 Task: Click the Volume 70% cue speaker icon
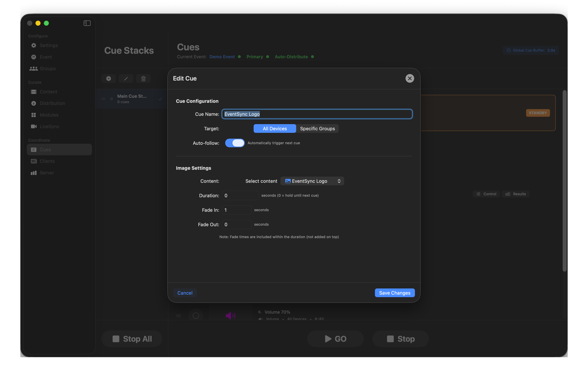point(230,315)
